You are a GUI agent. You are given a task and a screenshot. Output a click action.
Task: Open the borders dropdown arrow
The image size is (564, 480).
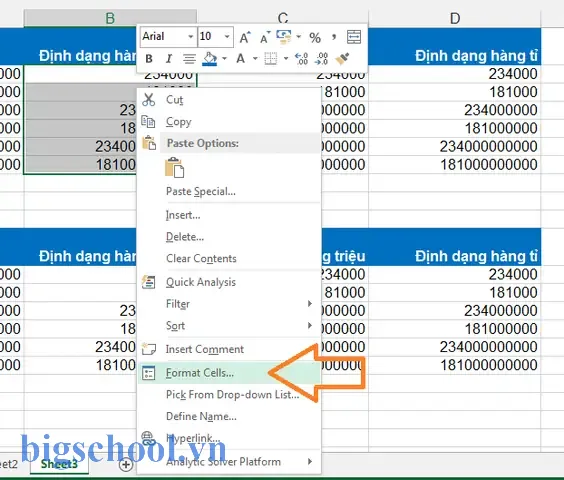286,58
